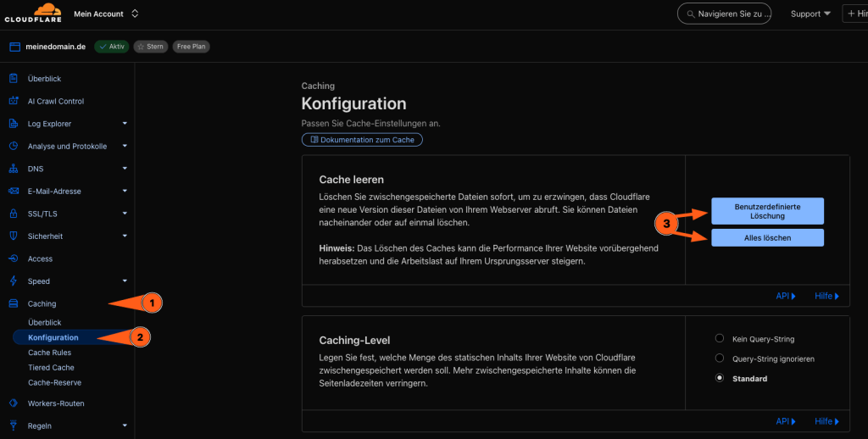Open Tiered Cache submenu item

(x=51, y=368)
